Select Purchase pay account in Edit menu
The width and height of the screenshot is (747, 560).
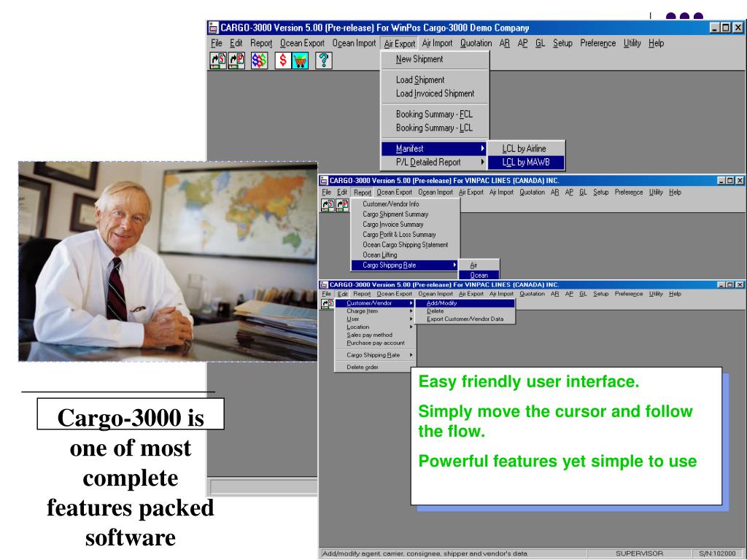point(374,343)
